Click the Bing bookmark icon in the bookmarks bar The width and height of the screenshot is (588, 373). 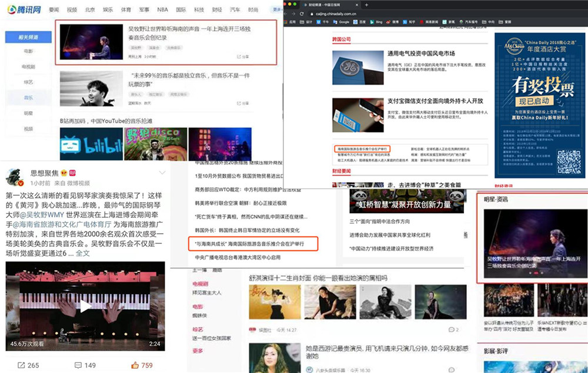click(x=372, y=22)
